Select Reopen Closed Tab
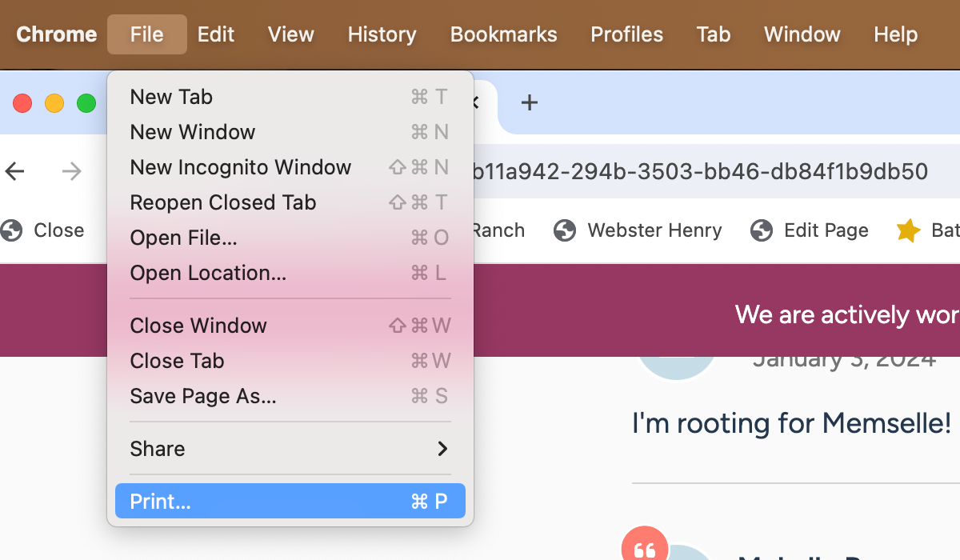The width and height of the screenshot is (960, 560). pos(223,202)
